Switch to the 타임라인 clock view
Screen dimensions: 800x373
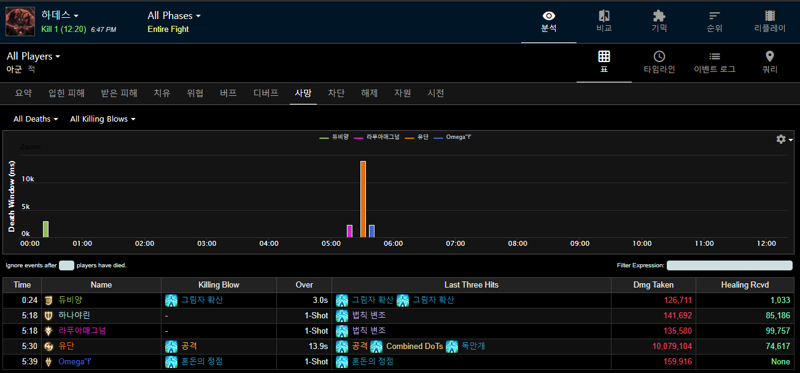[x=659, y=62]
